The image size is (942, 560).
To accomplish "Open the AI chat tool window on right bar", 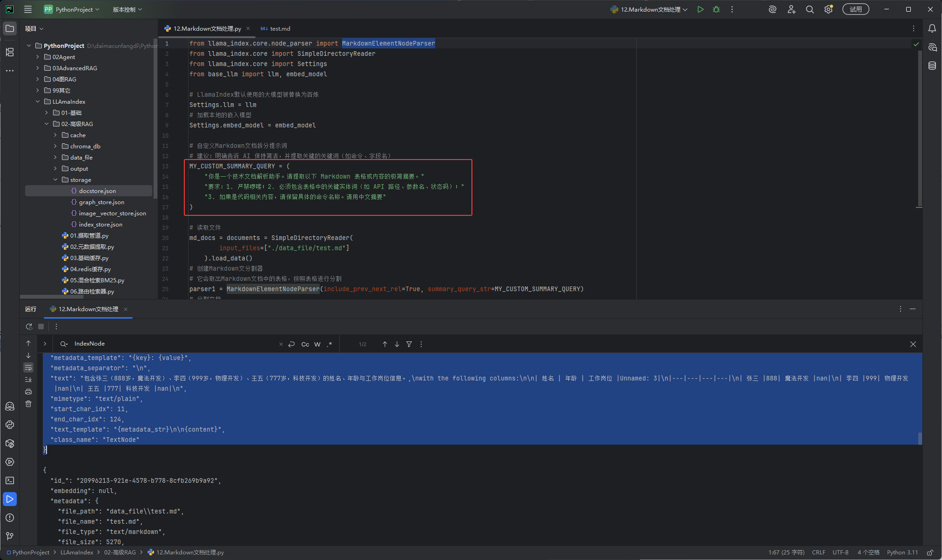I will point(932,47).
